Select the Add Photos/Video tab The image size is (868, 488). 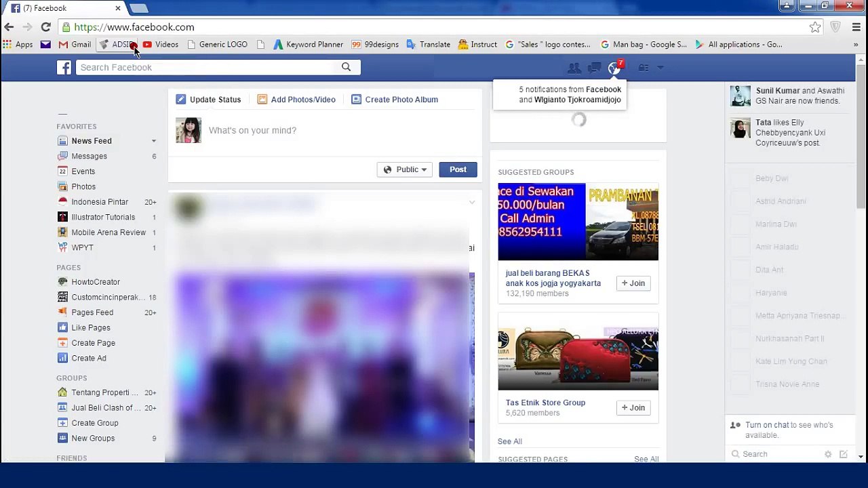click(x=296, y=100)
